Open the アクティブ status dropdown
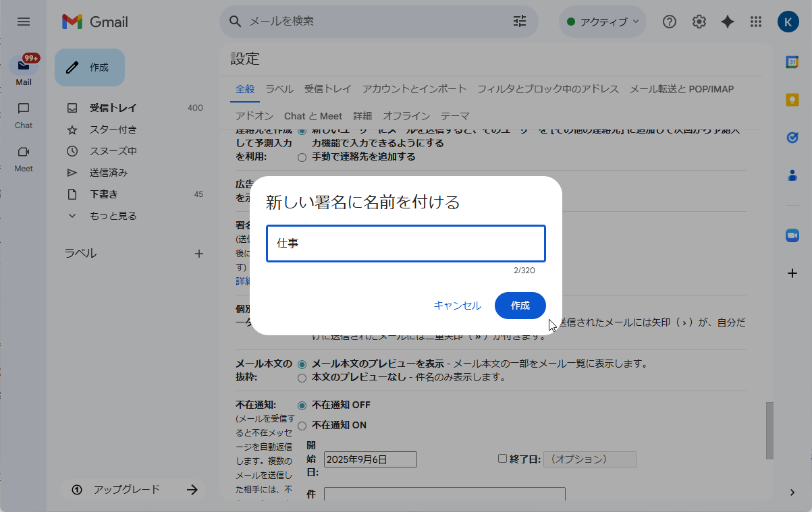 pos(602,22)
